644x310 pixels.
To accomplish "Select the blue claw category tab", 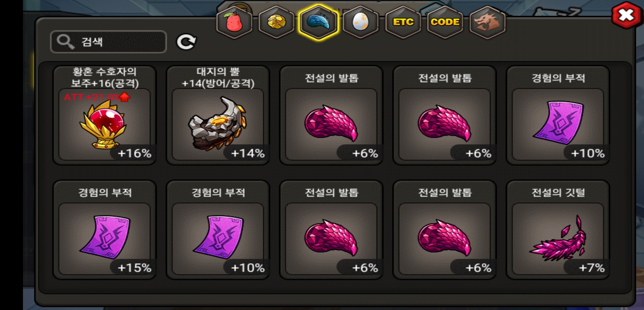I will pyautogui.click(x=318, y=22).
